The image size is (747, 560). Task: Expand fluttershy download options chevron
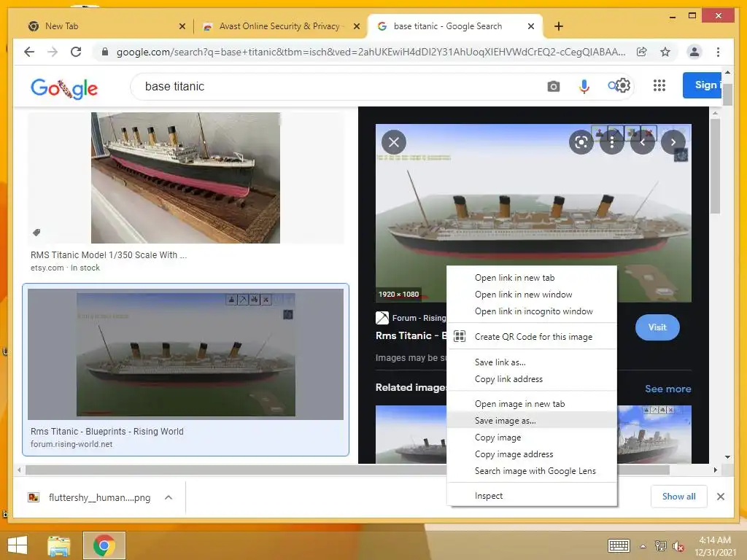169,497
